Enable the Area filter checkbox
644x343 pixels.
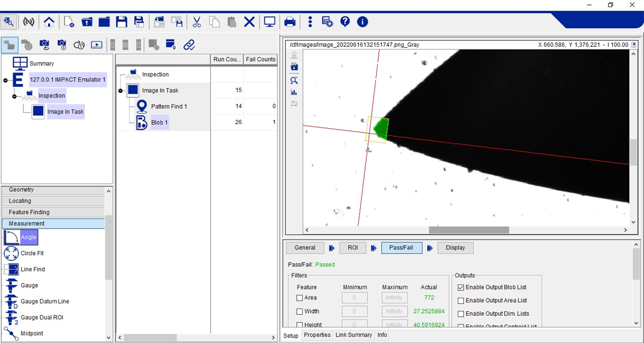click(x=300, y=298)
